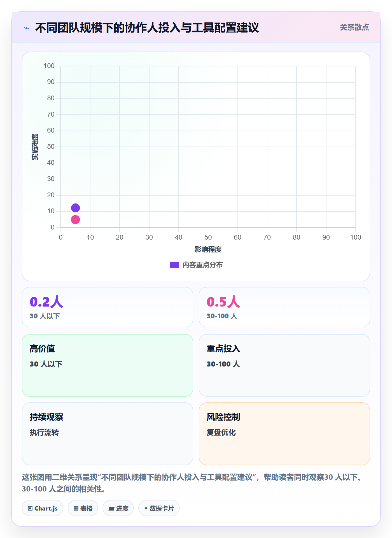Click the lightning bolt icon beside the title
The width and height of the screenshot is (392, 538).
pyautogui.click(x=27, y=28)
